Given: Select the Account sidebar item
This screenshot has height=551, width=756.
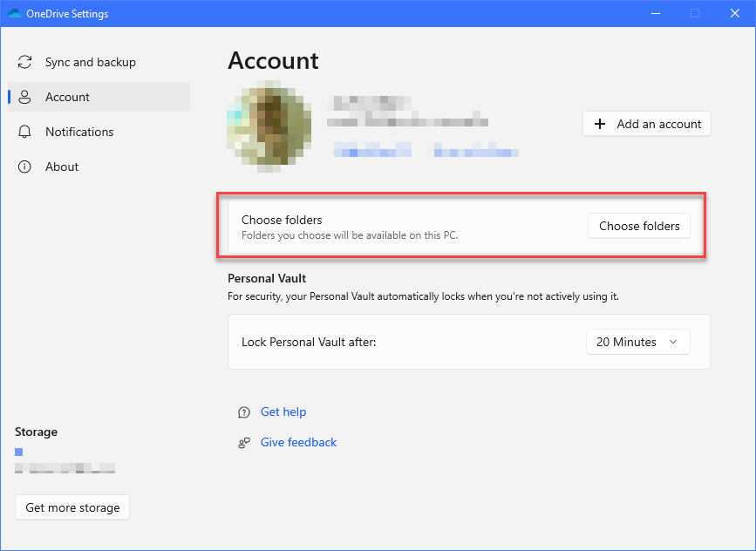Looking at the screenshot, I should point(99,97).
